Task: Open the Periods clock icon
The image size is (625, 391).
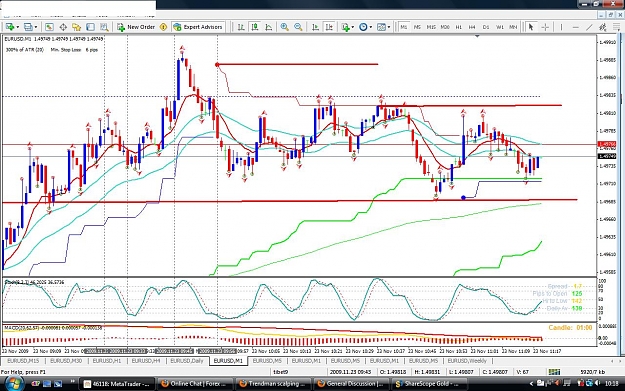Action: [x=363, y=27]
